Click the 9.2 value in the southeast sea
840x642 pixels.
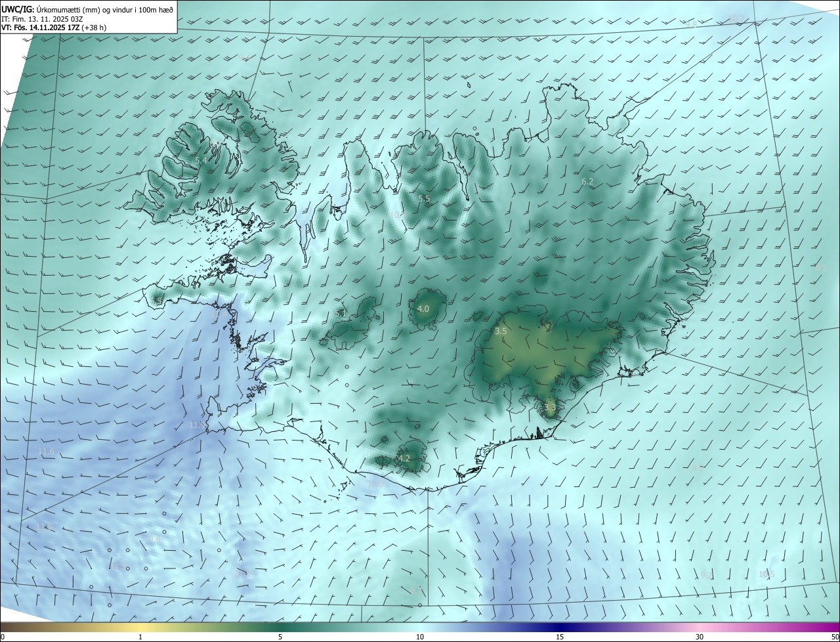(x=706, y=575)
